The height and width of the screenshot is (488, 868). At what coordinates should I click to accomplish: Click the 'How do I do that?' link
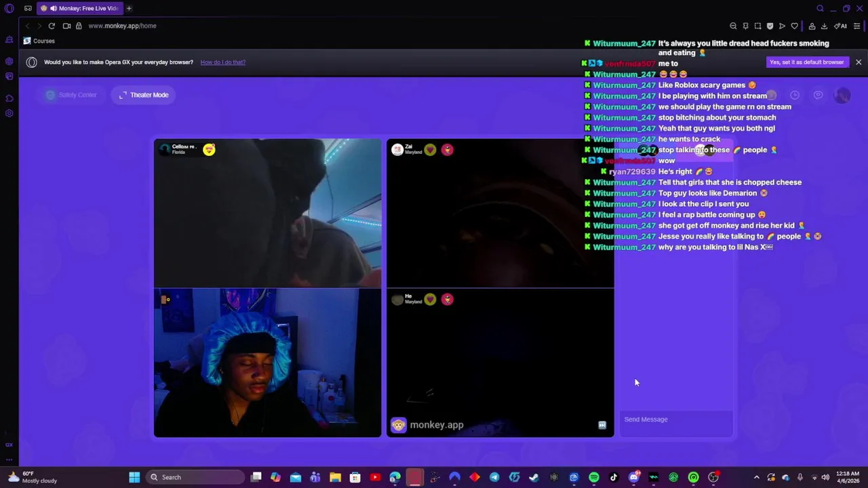(223, 62)
